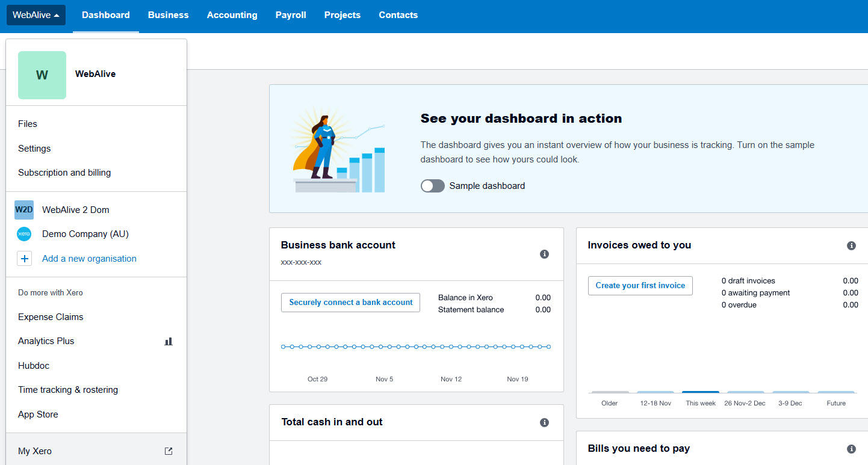Click Add a new organisation link

pyautogui.click(x=89, y=259)
